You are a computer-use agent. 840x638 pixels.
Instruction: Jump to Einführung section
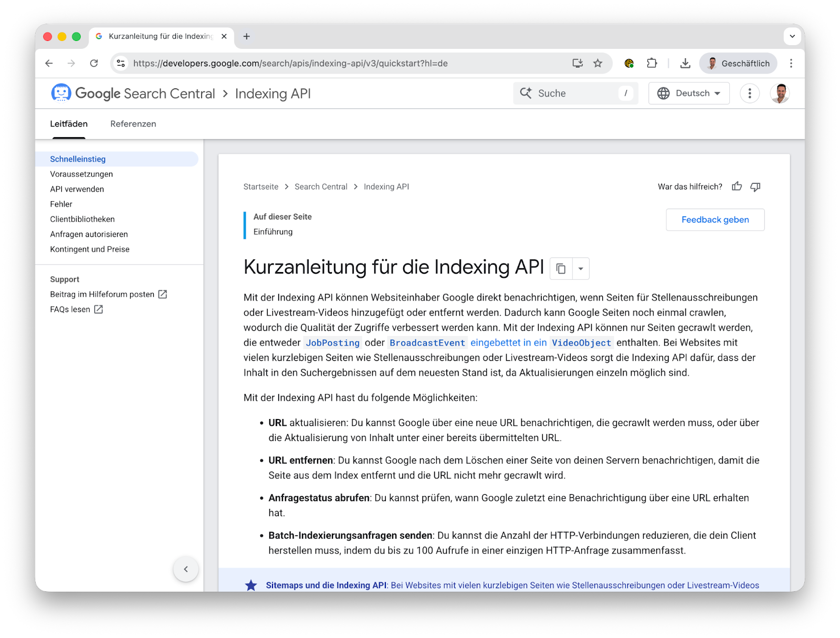pyautogui.click(x=273, y=232)
